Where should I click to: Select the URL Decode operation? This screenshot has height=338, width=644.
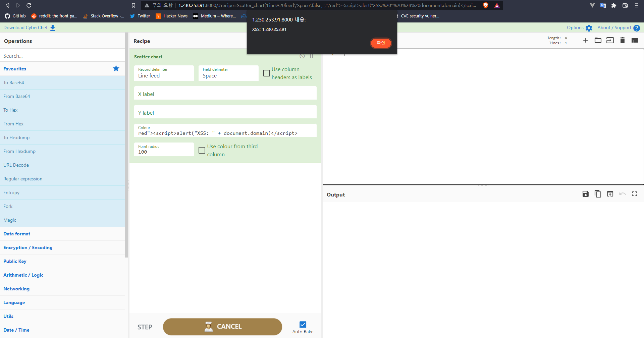click(x=62, y=165)
